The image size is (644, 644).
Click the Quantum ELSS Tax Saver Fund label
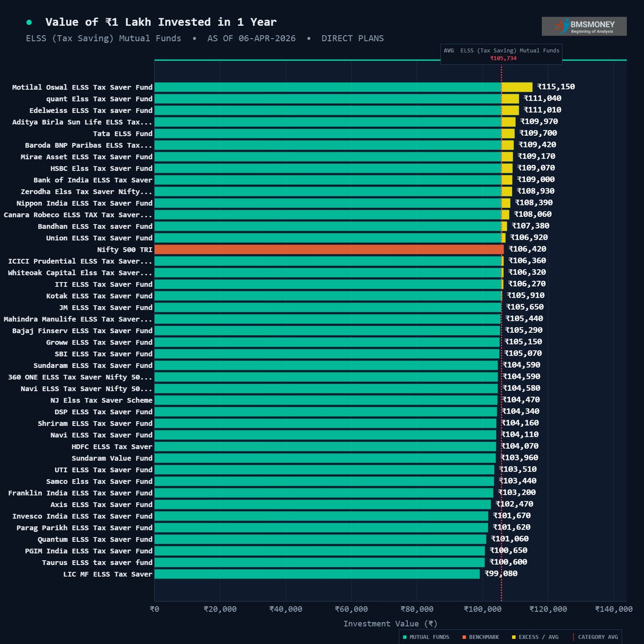point(95,539)
